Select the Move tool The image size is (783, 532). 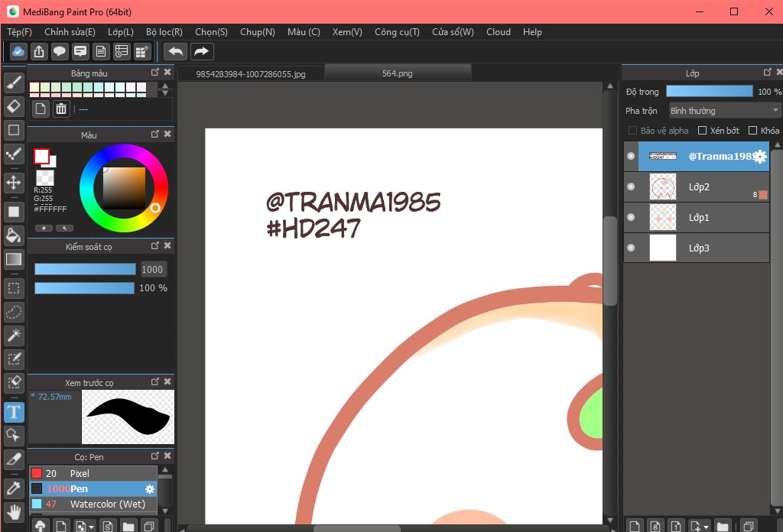(14, 183)
